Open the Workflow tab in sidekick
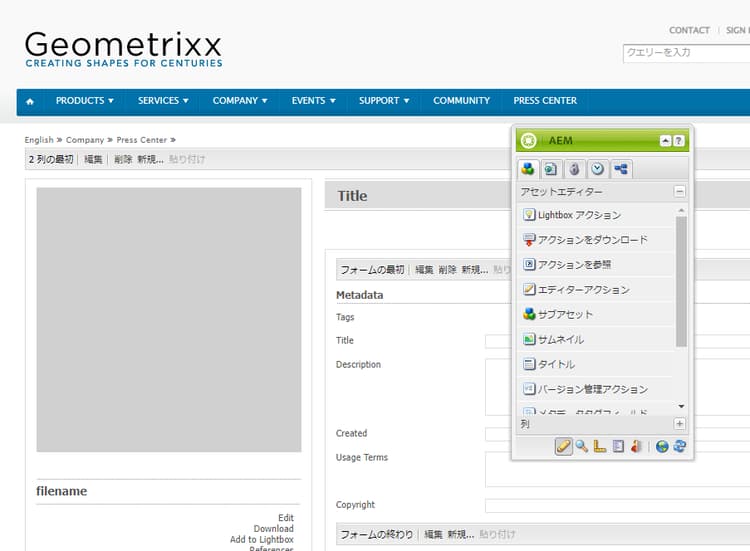Screen dimensions: 750x551 pyautogui.click(x=621, y=169)
